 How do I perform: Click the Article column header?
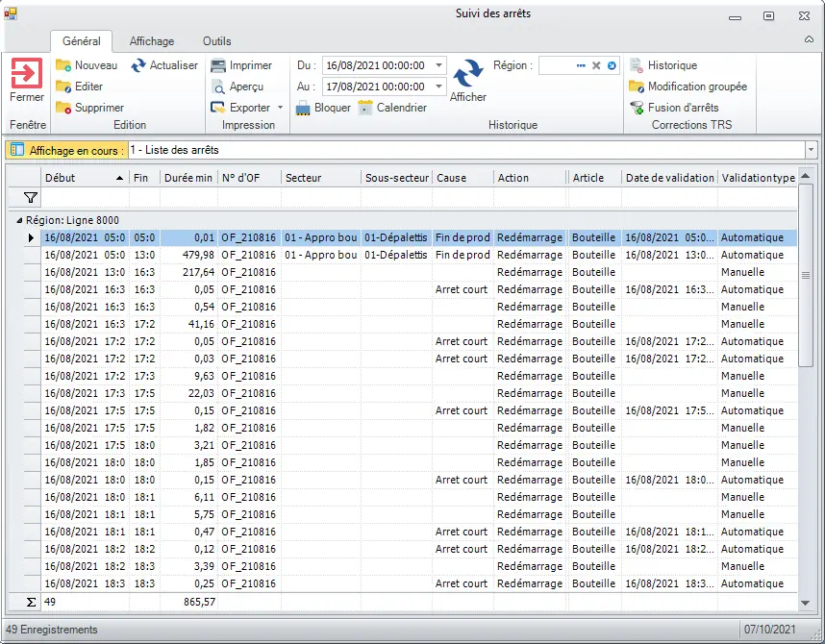click(594, 178)
